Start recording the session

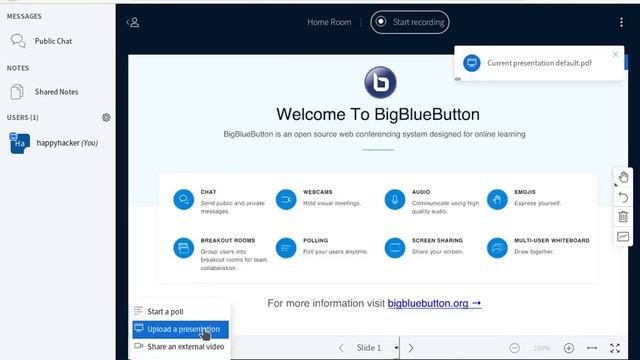[x=410, y=22]
